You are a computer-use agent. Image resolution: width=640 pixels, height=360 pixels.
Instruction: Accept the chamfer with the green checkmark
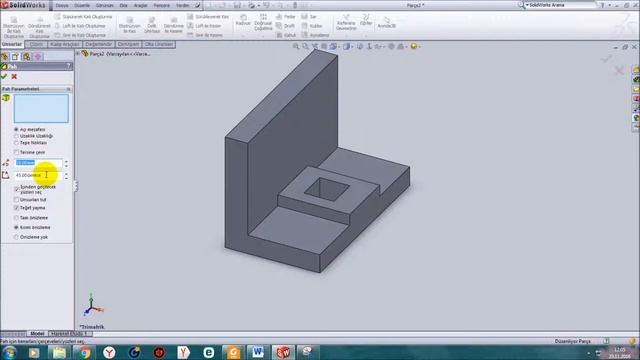click(x=4, y=76)
